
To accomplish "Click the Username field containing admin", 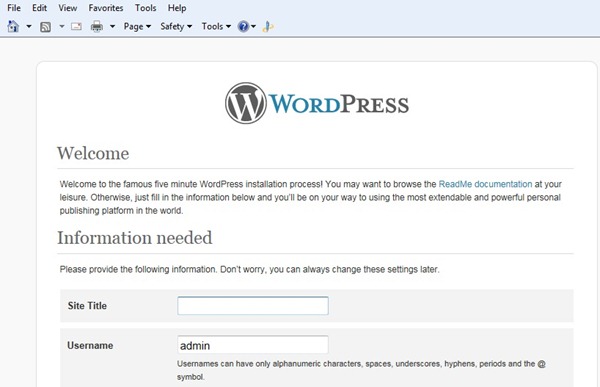I will pyautogui.click(x=253, y=345).
